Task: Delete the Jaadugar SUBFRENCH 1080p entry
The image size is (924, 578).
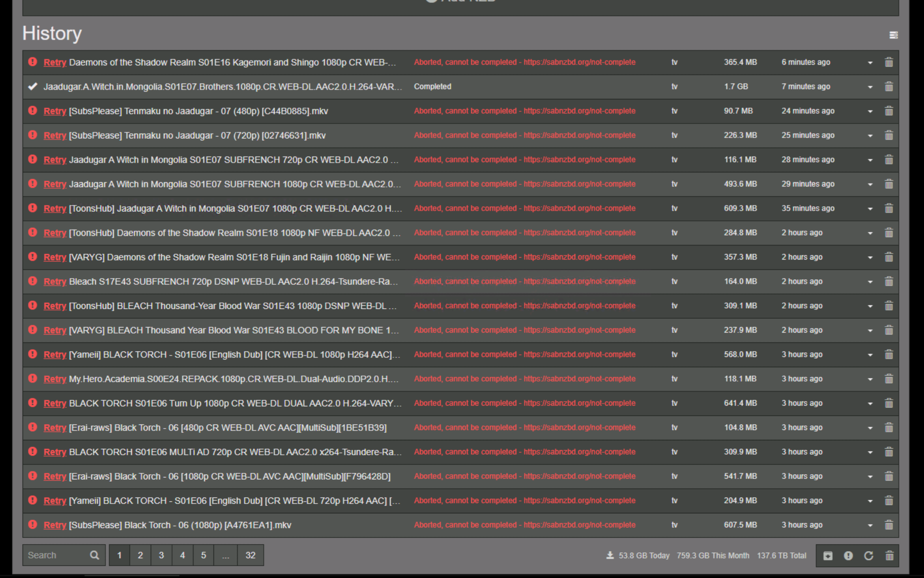Action: pos(889,184)
